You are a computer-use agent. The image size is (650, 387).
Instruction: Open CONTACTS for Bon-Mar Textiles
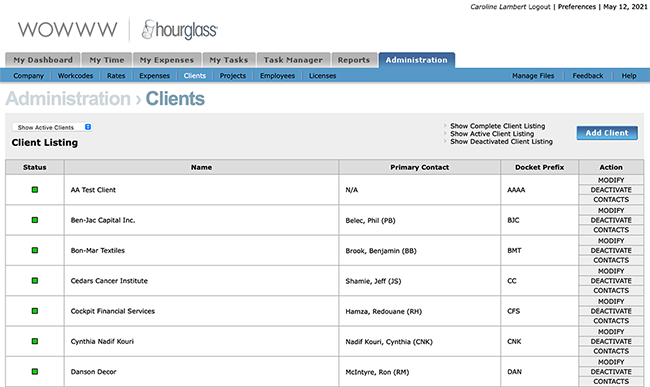611,260
